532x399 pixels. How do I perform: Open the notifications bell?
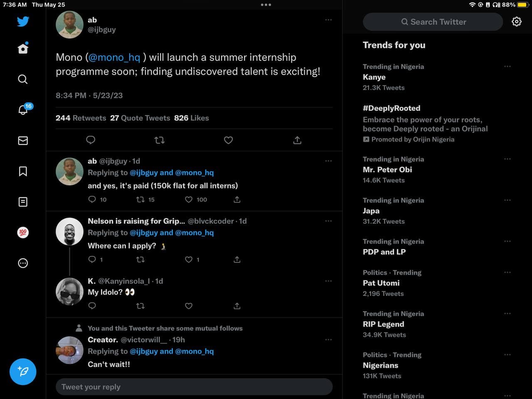pos(23,110)
